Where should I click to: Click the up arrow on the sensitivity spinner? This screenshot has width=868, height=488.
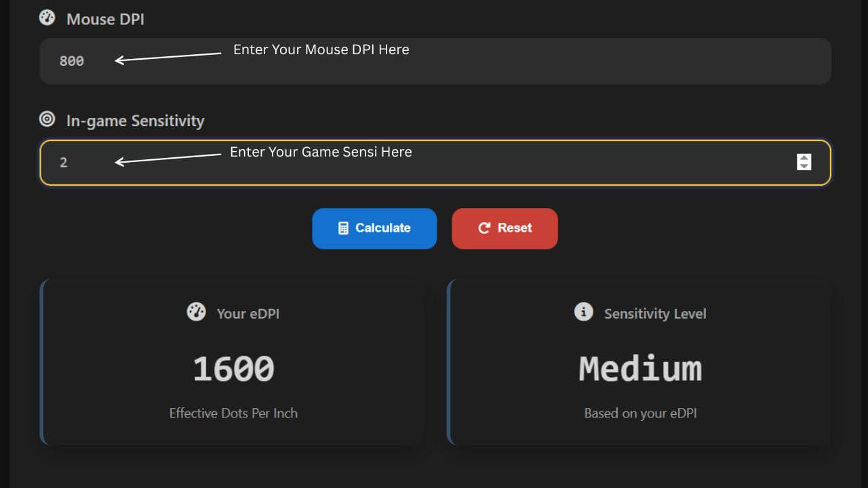pos(804,158)
